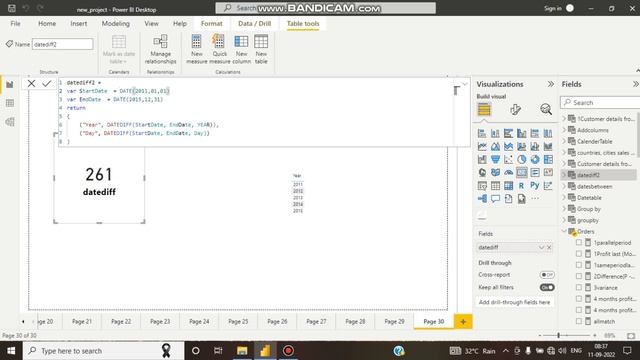
Task: Check the allmatch field checkbox
Action: tap(579, 321)
